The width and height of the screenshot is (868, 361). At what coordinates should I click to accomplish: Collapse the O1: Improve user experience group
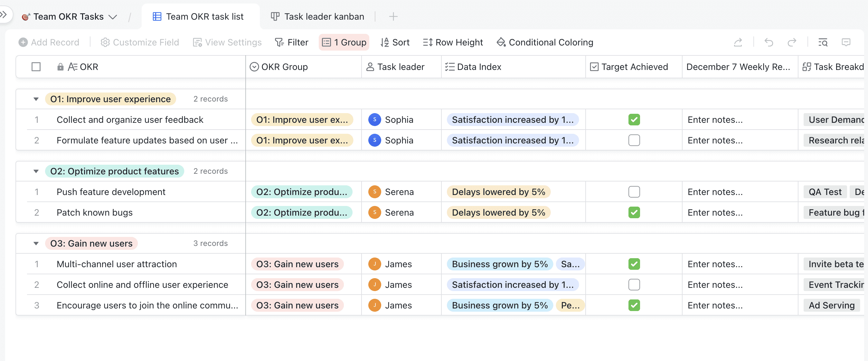click(36, 99)
